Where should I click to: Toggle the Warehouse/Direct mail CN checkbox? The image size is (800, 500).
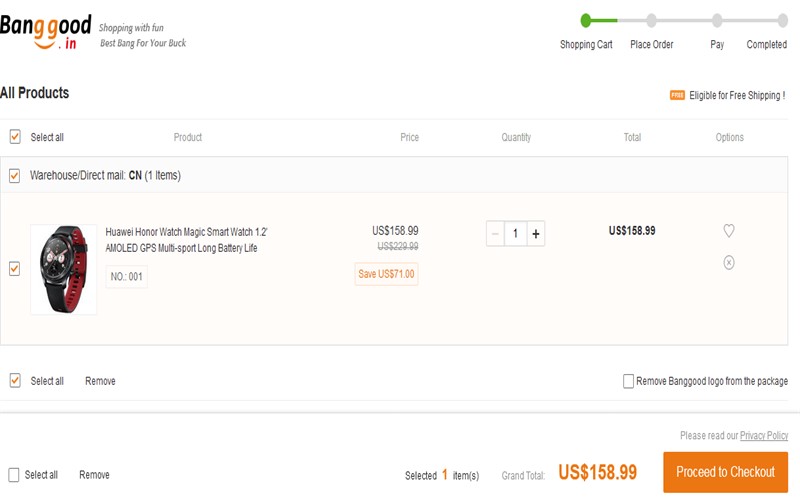tap(14, 176)
